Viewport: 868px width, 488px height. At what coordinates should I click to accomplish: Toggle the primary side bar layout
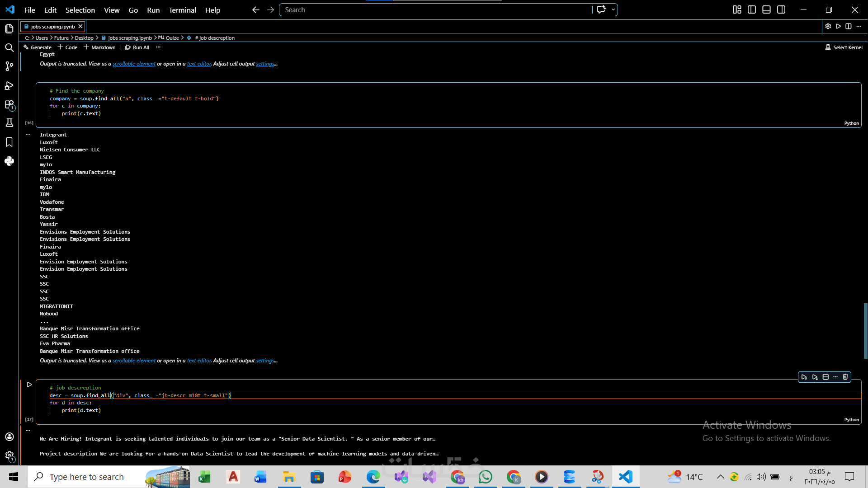tap(752, 9)
